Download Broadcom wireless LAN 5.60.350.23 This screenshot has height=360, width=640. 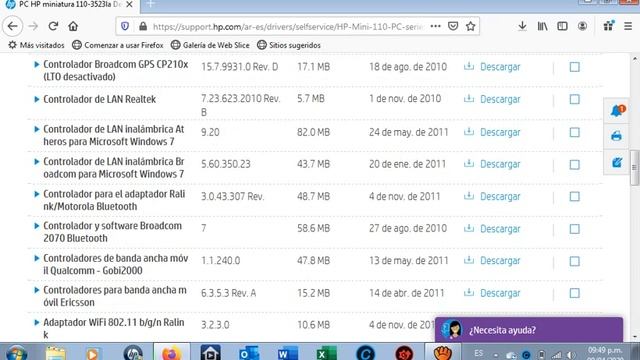click(x=492, y=164)
